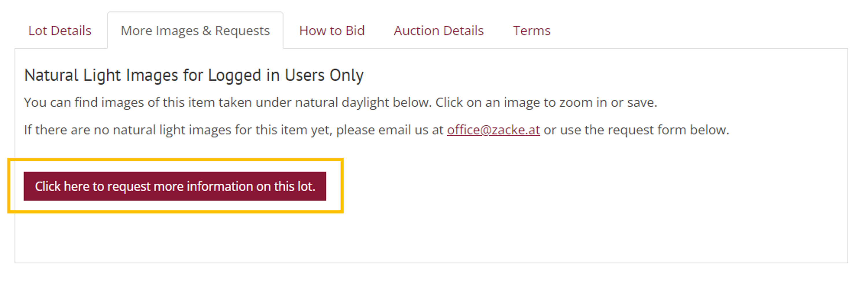
Task: Read bidding instructions in How to Bid
Action: [x=332, y=31]
